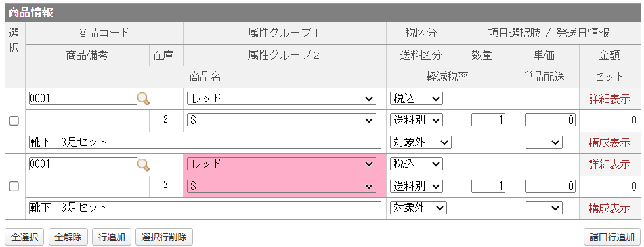Check the second product row selection checkbox
This screenshot has height=247, width=644.
14,186
